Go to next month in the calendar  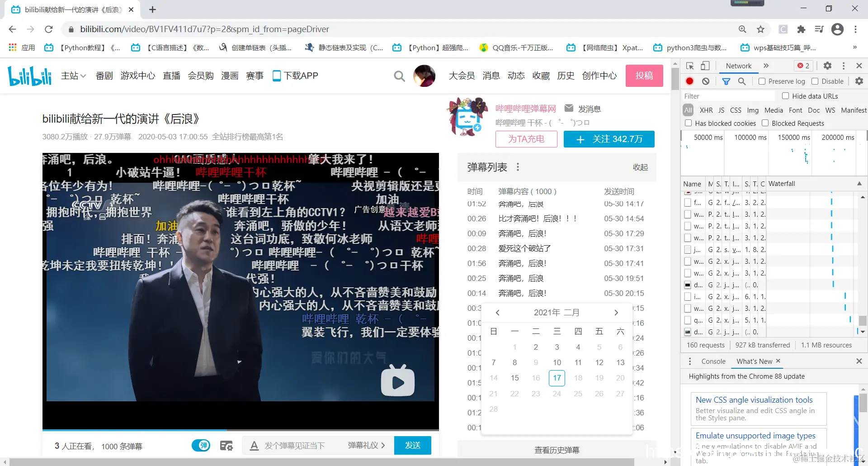[x=616, y=312]
